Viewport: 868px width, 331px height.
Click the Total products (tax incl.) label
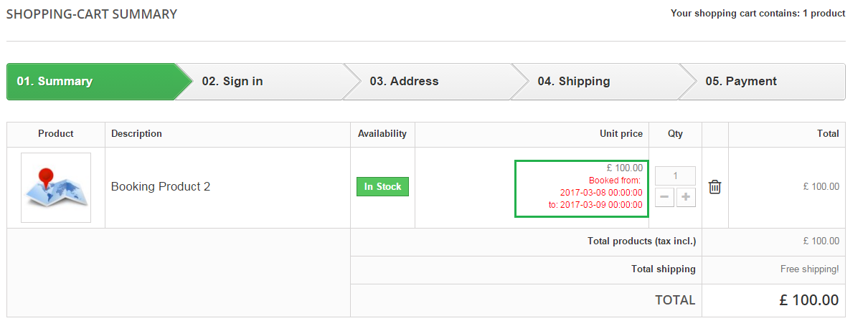point(641,241)
